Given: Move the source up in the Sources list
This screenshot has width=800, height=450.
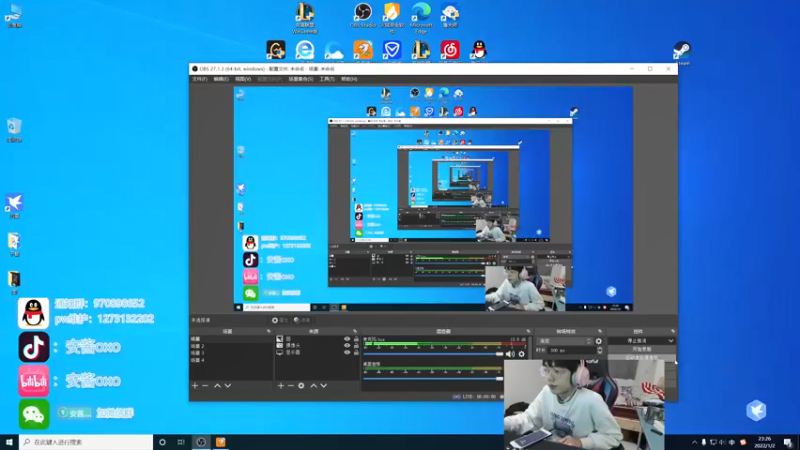Looking at the screenshot, I should click(314, 386).
